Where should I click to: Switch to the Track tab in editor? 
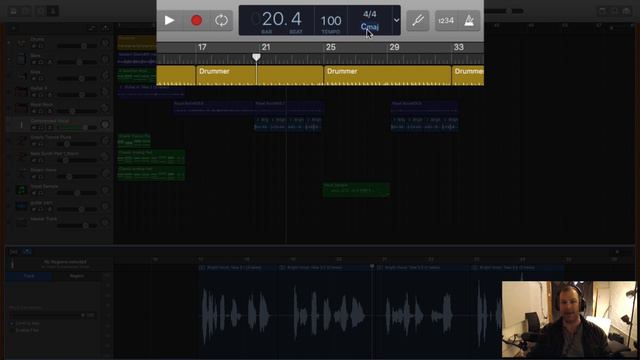click(x=29, y=276)
